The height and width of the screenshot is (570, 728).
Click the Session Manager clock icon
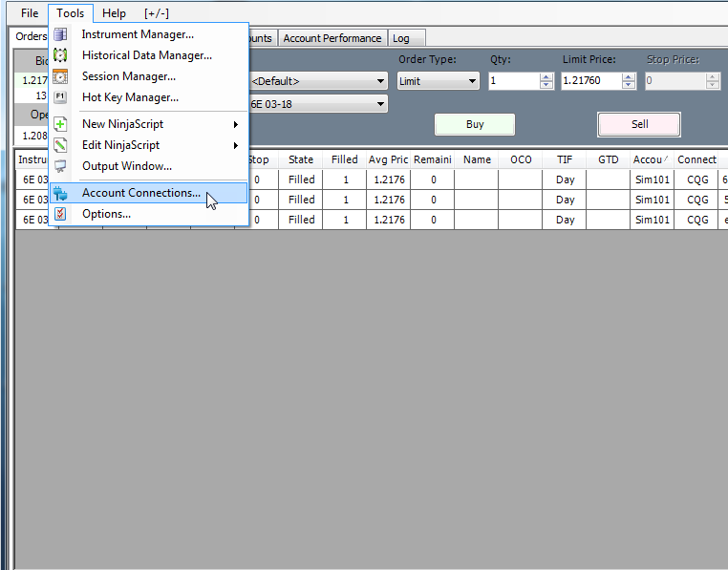click(60, 76)
